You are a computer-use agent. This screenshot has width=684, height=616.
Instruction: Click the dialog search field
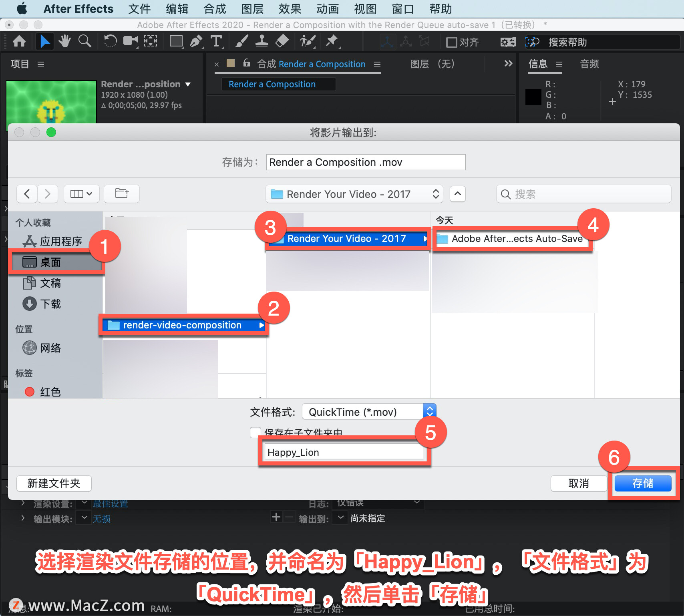pos(583,194)
